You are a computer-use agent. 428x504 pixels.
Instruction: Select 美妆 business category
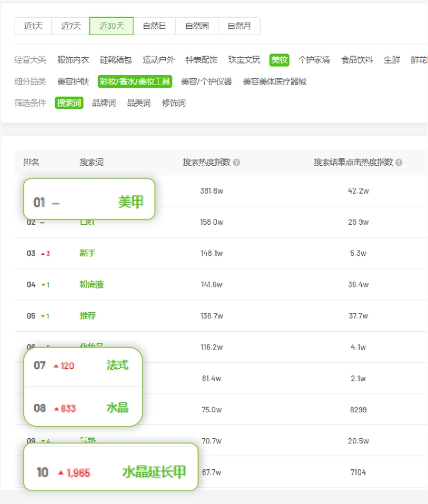(279, 60)
